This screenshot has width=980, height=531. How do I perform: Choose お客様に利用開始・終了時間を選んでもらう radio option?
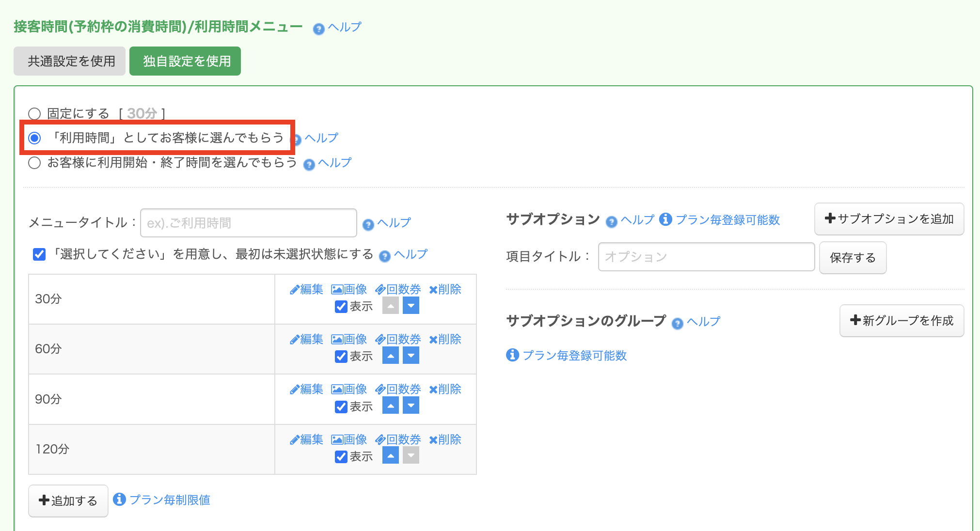(34, 163)
